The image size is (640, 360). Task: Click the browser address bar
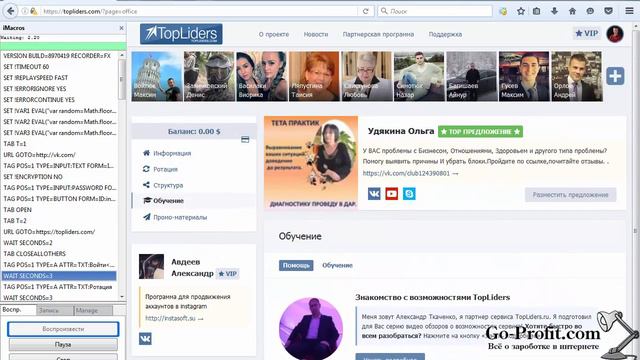[200, 11]
